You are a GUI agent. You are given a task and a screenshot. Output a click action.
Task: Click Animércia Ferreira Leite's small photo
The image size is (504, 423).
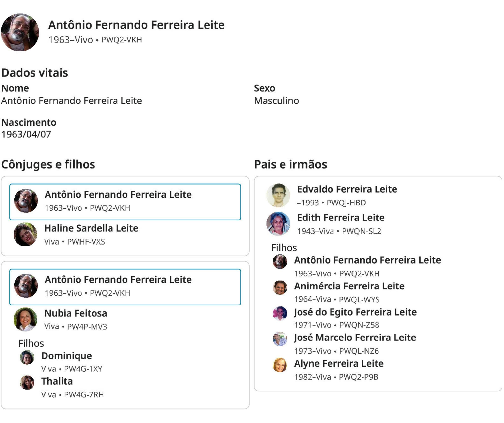(x=280, y=288)
